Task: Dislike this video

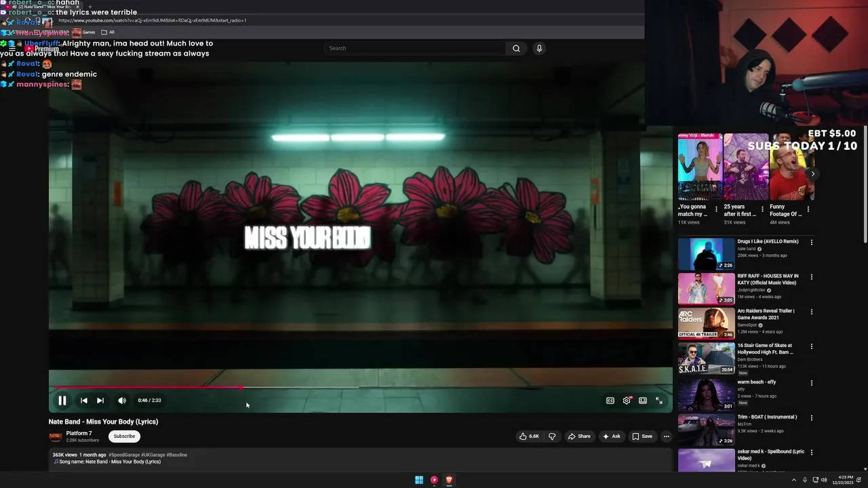Action: 552,436
